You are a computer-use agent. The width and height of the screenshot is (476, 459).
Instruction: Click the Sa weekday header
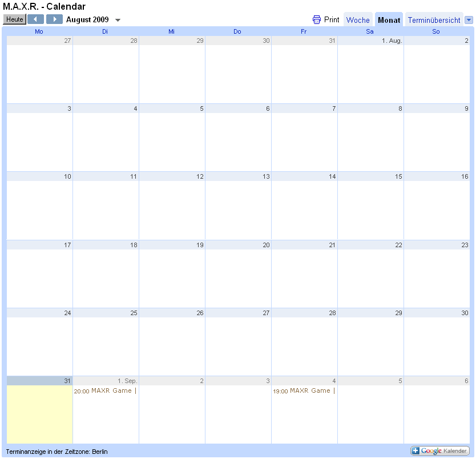click(x=370, y=31)
